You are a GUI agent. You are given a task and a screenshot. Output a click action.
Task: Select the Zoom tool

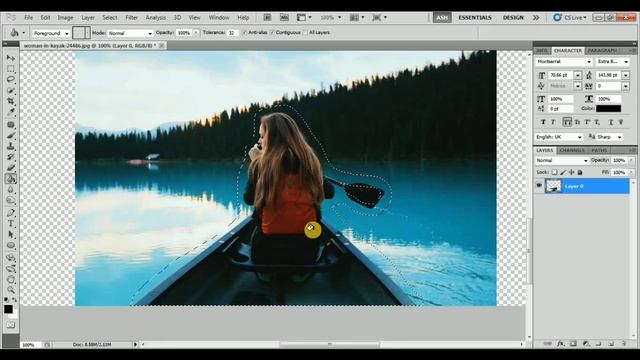11,290
